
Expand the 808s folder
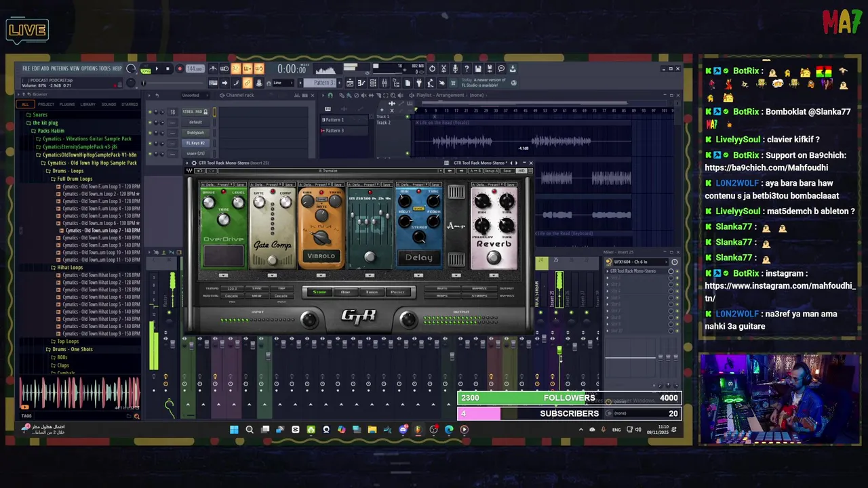coord(62,357)
